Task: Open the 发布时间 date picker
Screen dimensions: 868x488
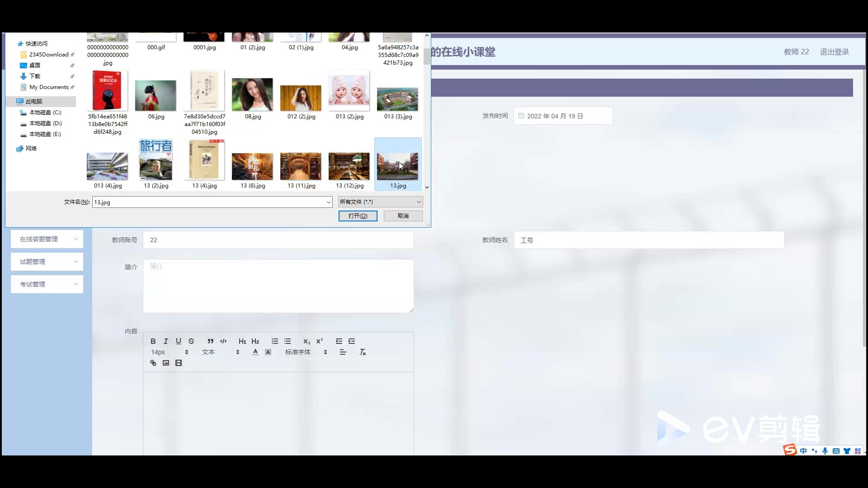Action: (x=563, y=116)
